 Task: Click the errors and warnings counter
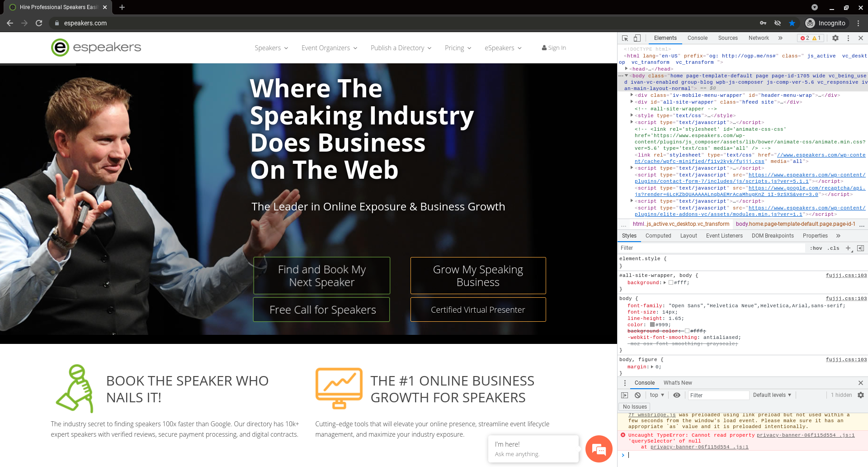(x=811, y=38)
